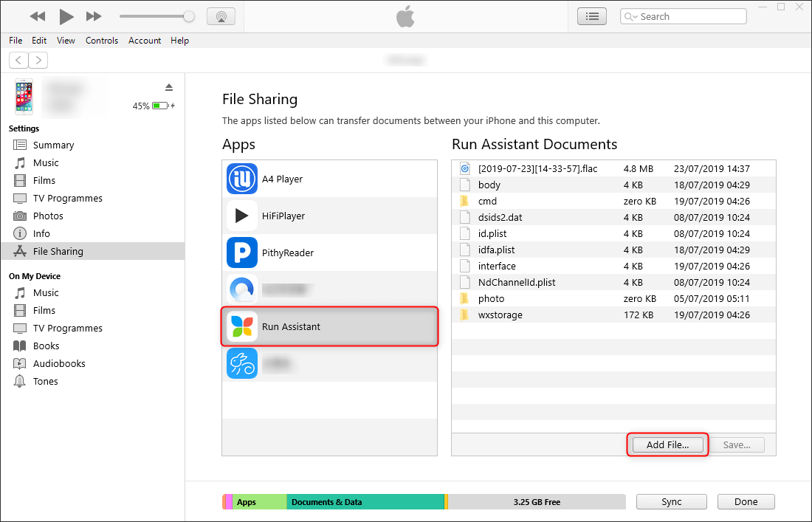Click the play button
The width and height of the screenshot is (812, 522).
point(66,16)
